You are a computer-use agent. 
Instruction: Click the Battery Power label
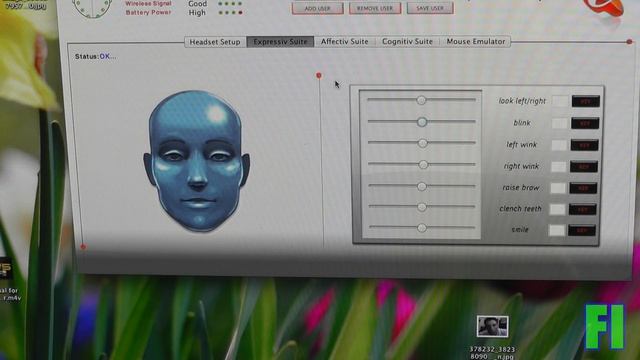pyautogui.click(x=149, y=13)
